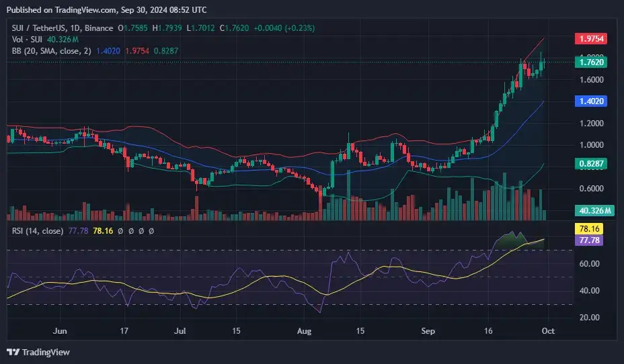The height and width of the screenshot is (364, 624).
Task: Click the yellow 78.16 RSI axis tag
Action: pos(595,229)
